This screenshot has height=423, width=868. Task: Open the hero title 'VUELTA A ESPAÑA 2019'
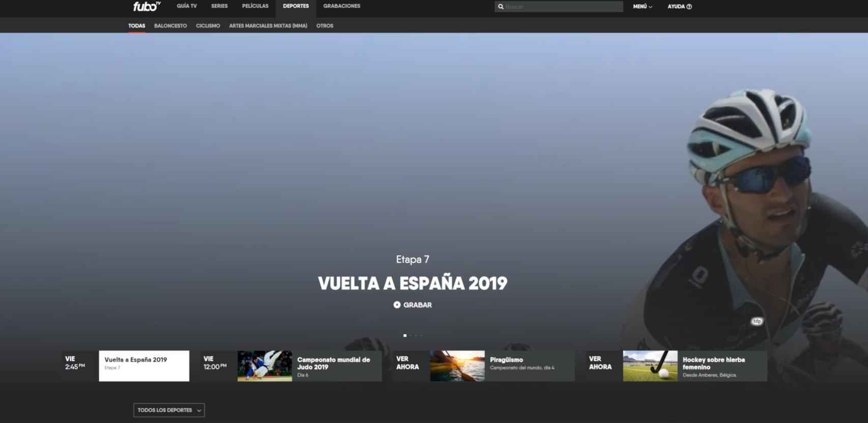[413, 284]
